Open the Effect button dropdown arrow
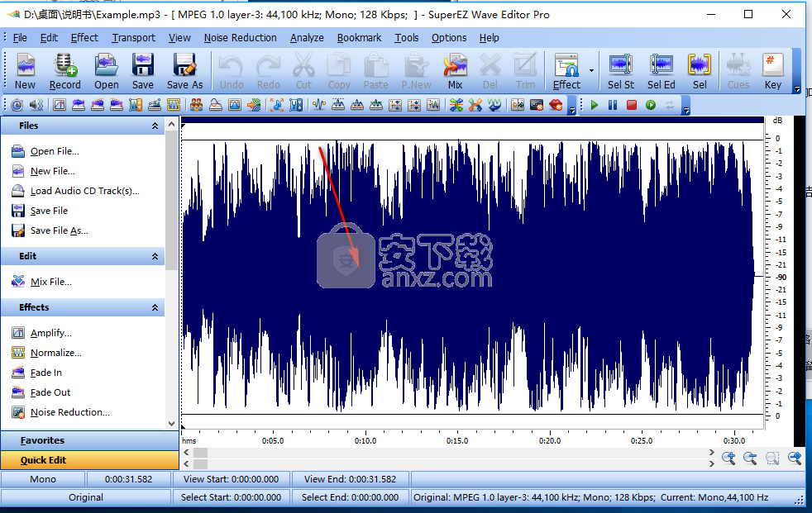Screen dimensions: 812x513 click(x=591, y=71)
